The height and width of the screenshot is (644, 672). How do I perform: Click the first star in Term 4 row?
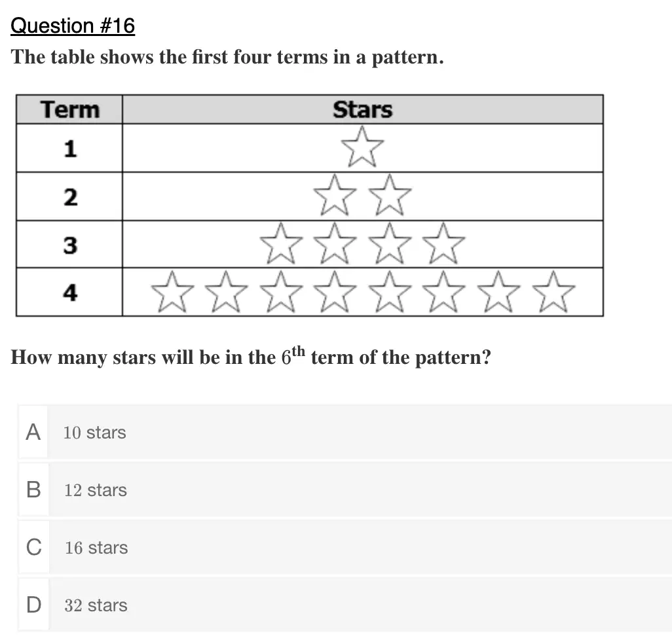tap(172, 292)
